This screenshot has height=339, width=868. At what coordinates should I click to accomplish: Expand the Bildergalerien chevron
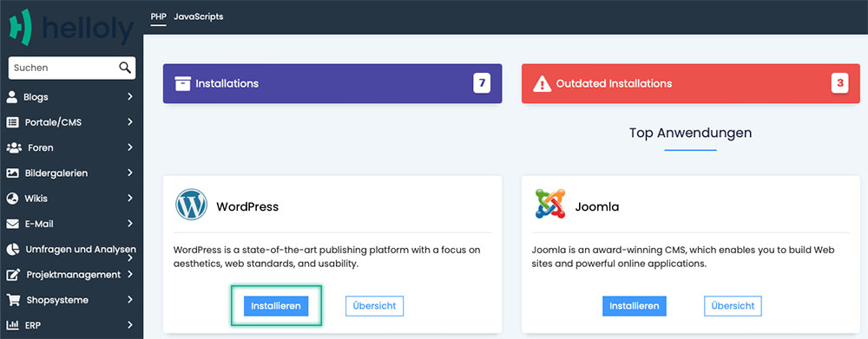coord(130,173)
